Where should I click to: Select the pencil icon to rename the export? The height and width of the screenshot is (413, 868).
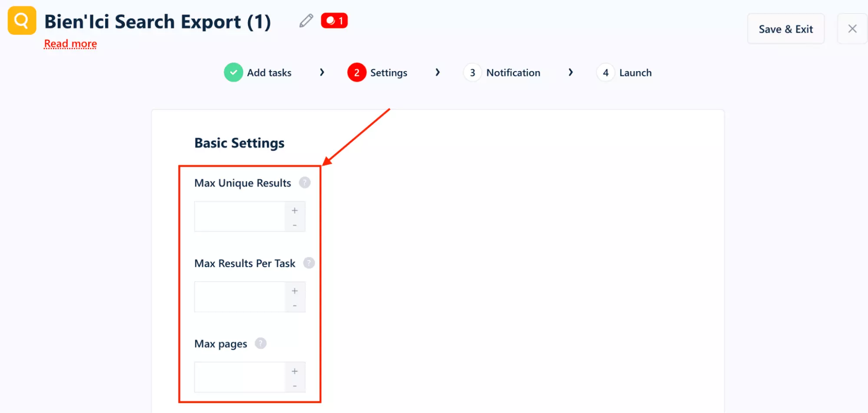(306, 21)
